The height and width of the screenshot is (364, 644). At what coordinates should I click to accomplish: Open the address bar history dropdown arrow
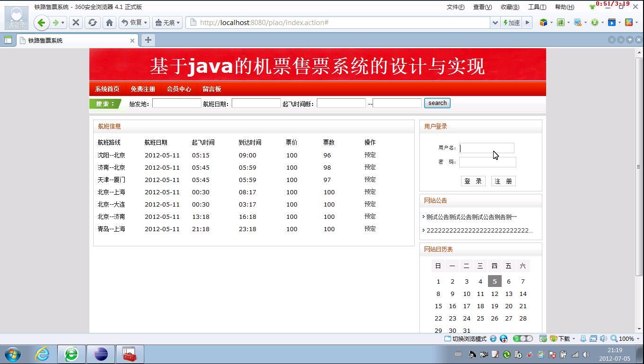495,23
